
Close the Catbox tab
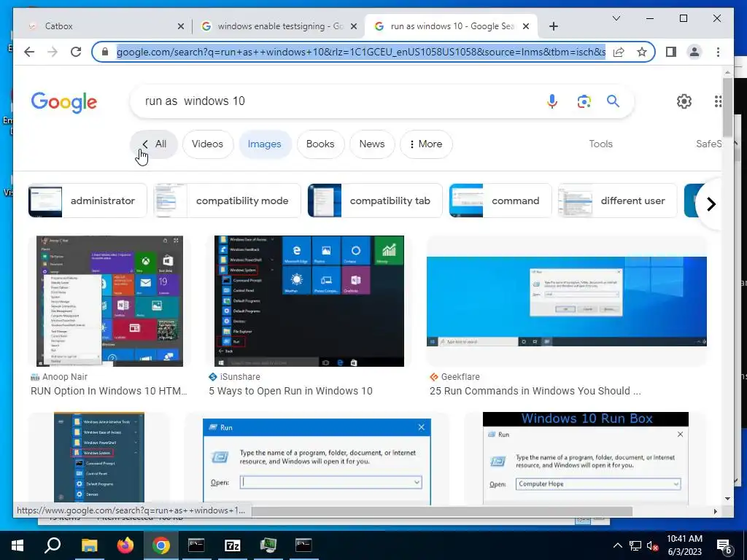coord(181,26)
